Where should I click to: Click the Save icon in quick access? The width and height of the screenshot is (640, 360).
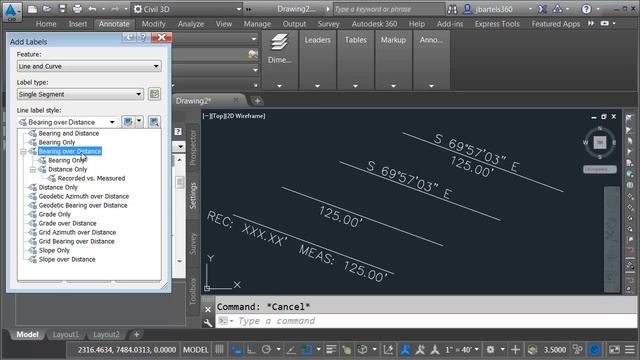62,9
